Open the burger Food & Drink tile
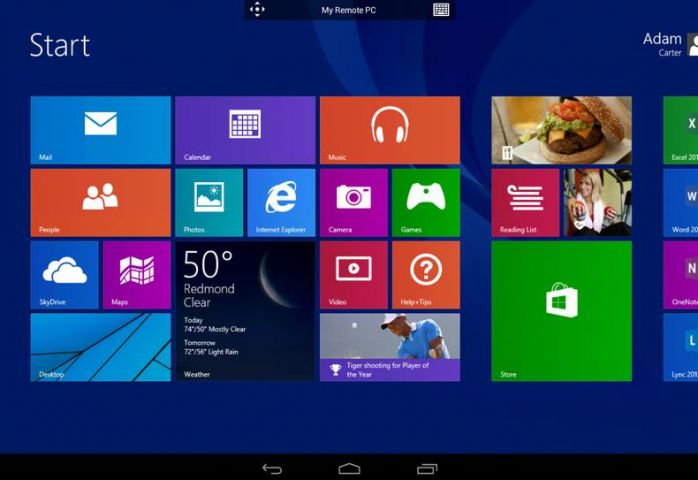The image size is (698, 480). pyautogui.click(x=561, y=130)
